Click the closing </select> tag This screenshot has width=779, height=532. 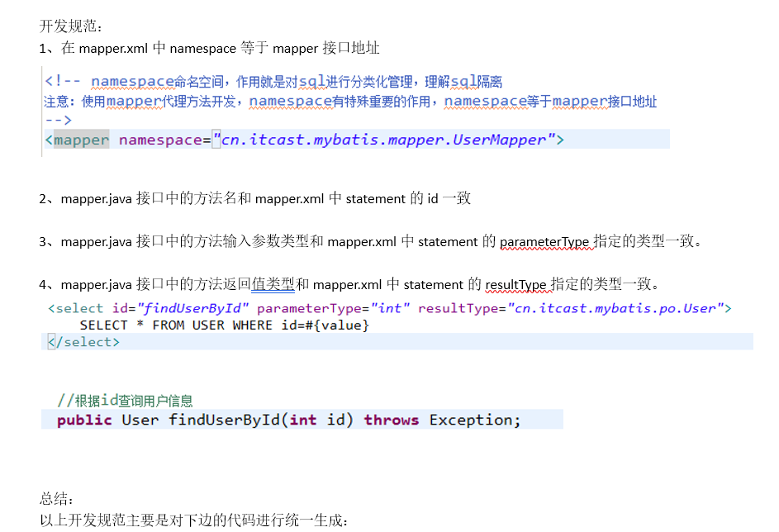pos(83,342)
